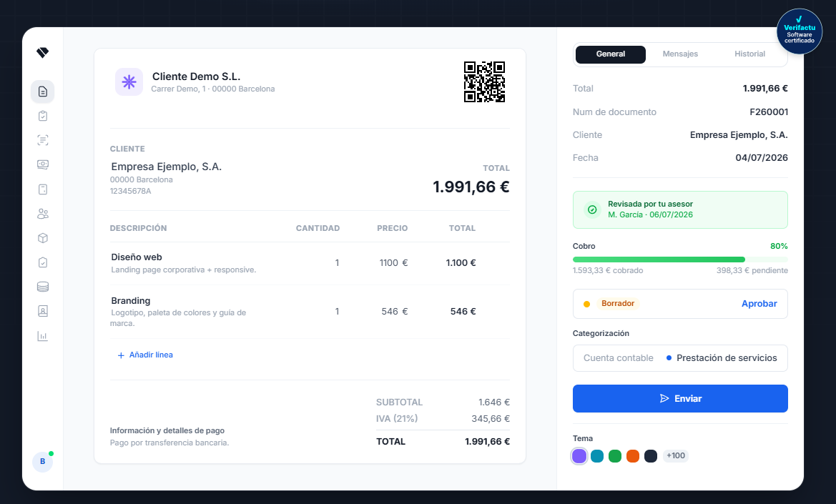This screenshot has width=836, height=504.
Task: Click the green check icon in advisor review
Action: coord(592,209)
